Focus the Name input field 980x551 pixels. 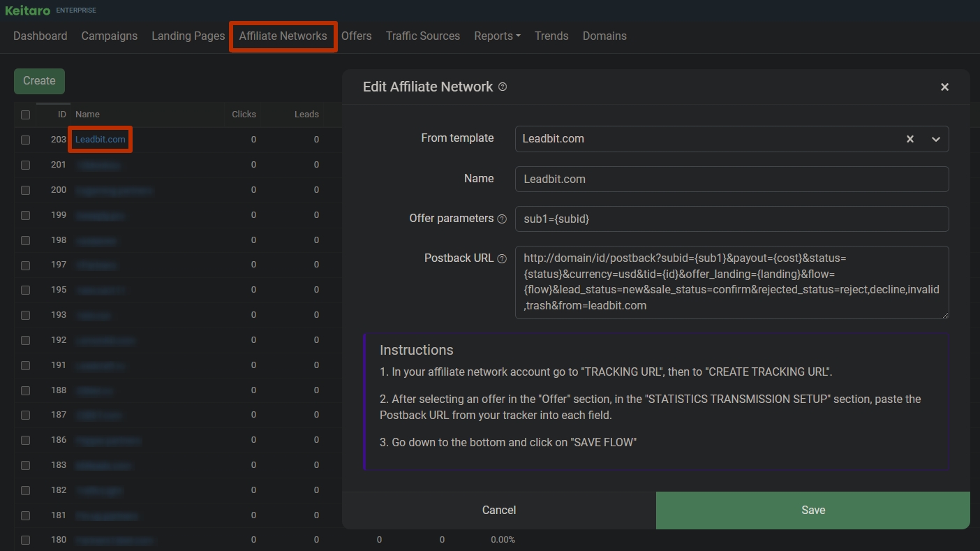(732, 179)
